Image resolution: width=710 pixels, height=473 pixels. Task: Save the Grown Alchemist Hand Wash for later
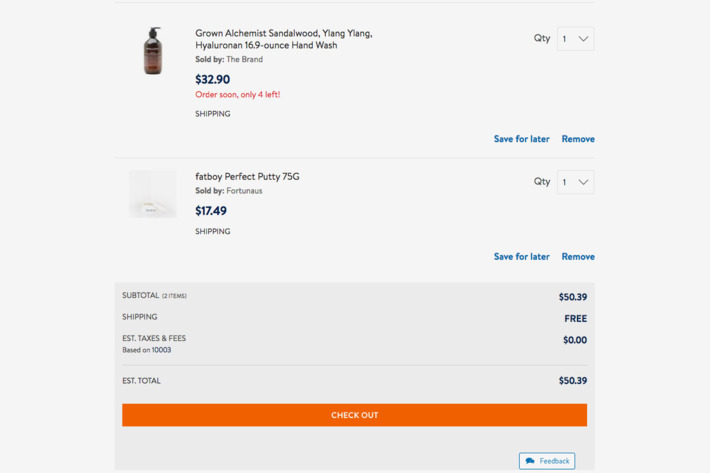click(522, 139)
